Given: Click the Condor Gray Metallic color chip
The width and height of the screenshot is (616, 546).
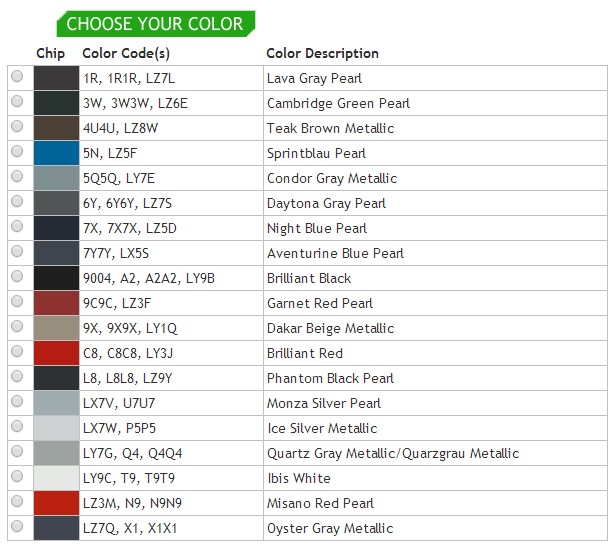Looking at the screenshot, I should 55,178.
